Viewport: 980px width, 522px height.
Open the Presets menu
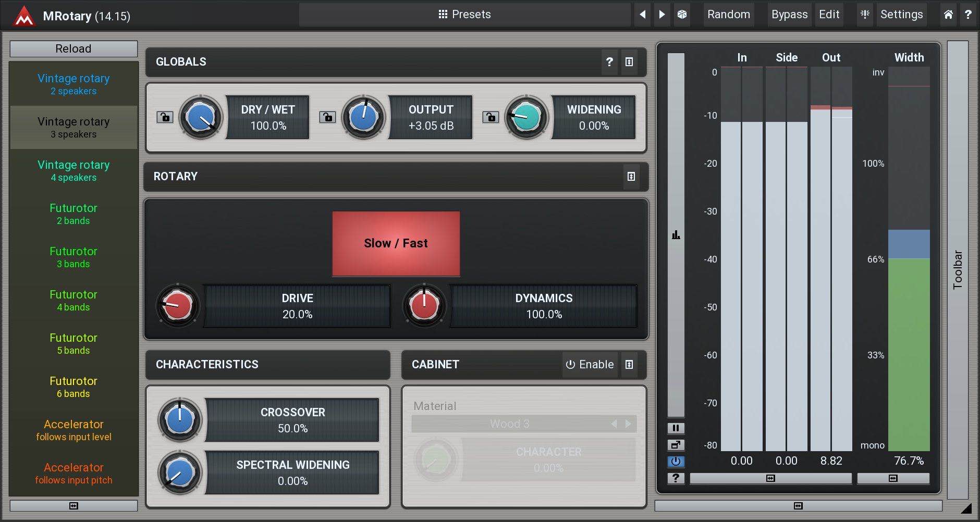(x=464, y=15)
